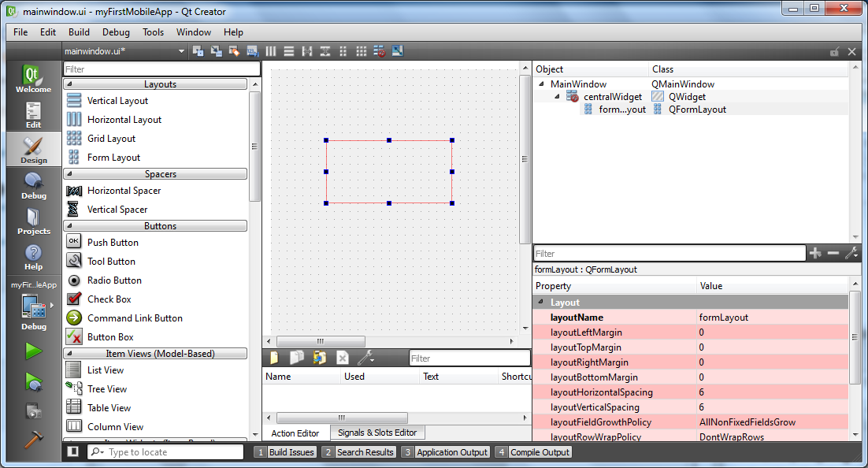This screenshot has width=868, height=468.
Task: Copy the action in Action Editor toolbar
Action: click(297, 358)
